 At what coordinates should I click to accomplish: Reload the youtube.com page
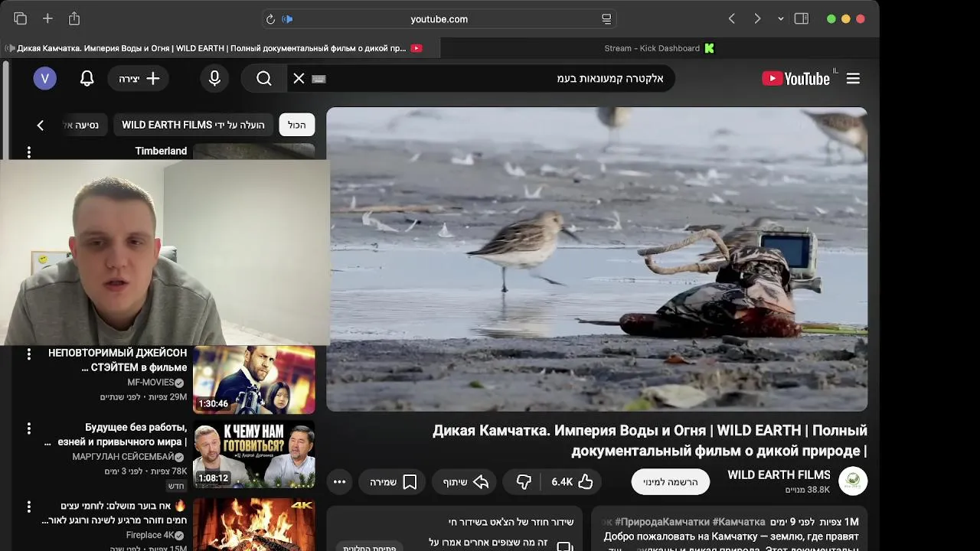(270, 19)
